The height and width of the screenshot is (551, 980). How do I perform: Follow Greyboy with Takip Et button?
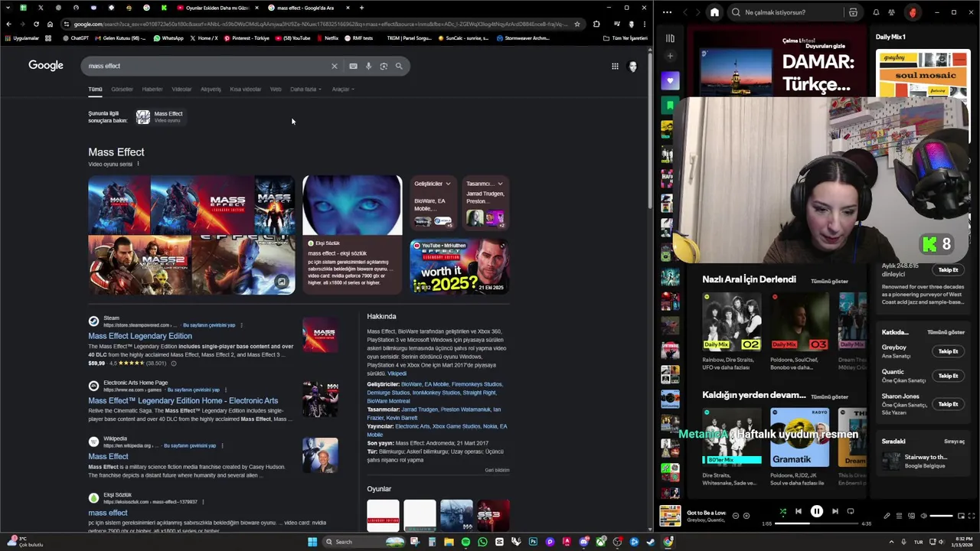tap(948, 351)
